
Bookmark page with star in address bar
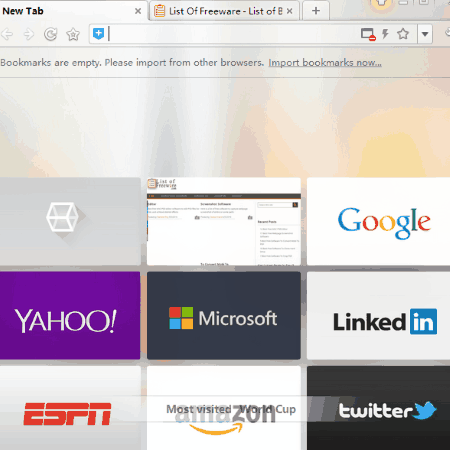[x=403, y=34]
